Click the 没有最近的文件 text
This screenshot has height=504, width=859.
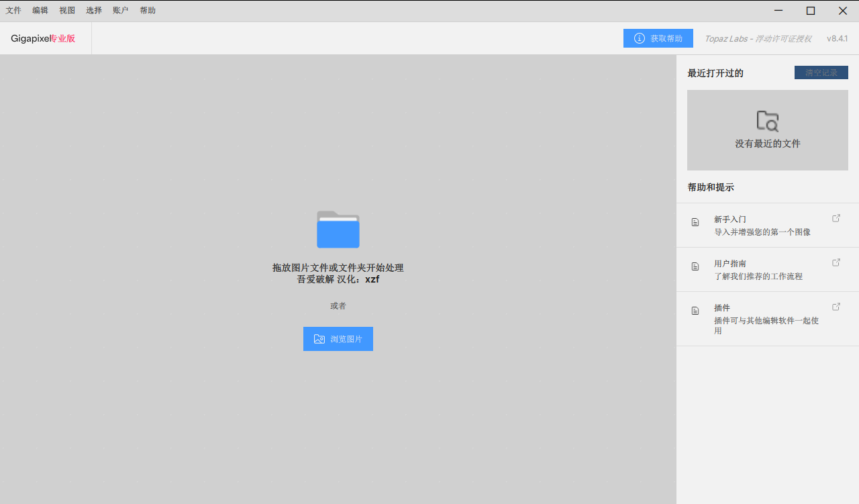pos(768,144)
